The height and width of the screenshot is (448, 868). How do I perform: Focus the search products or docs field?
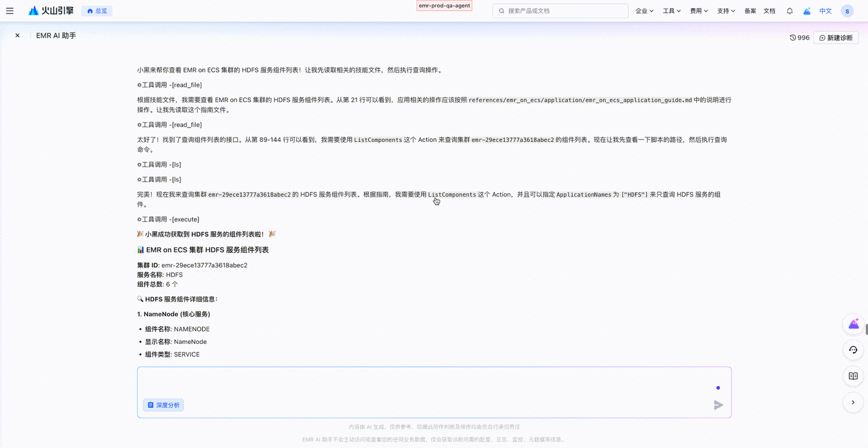pyautogui.click(x=560, y=11)
